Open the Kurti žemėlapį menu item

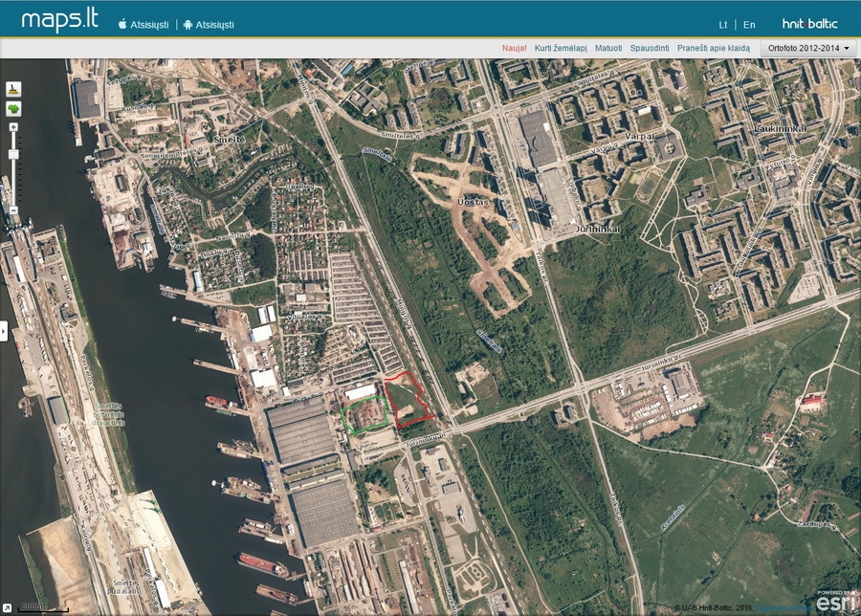tap(560, 48)
